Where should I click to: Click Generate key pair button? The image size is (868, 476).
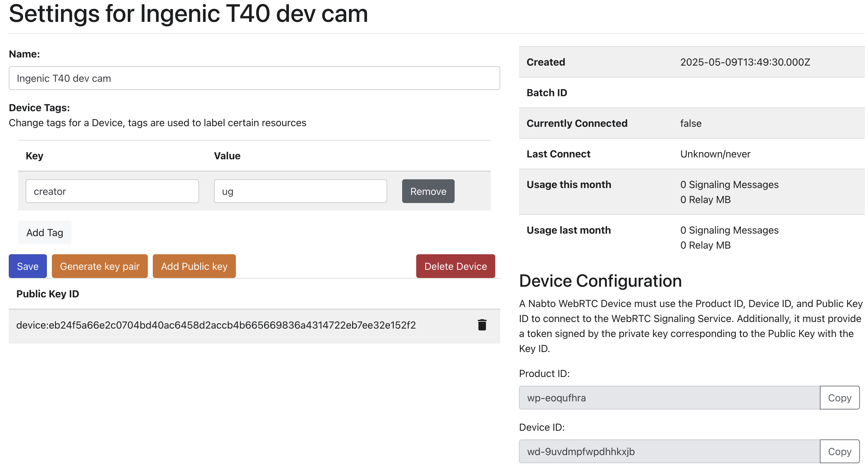pyautogui.click(x=99, y=266)
